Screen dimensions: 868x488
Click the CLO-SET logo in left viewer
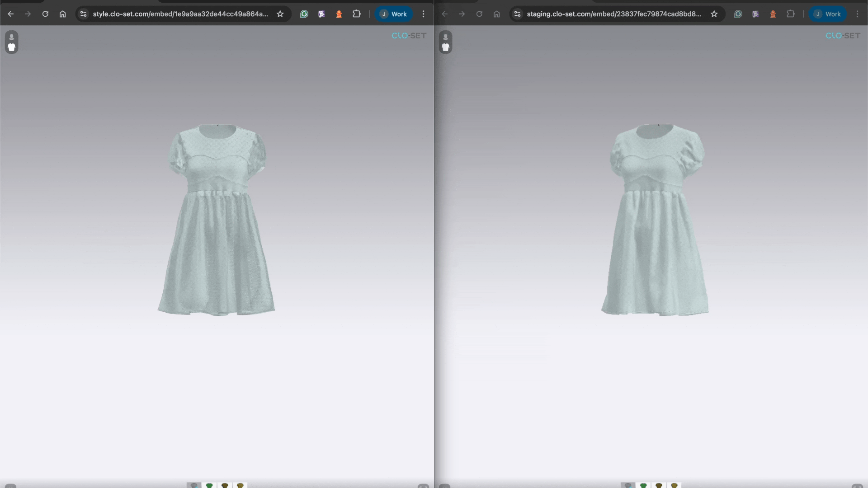point(409,36)
